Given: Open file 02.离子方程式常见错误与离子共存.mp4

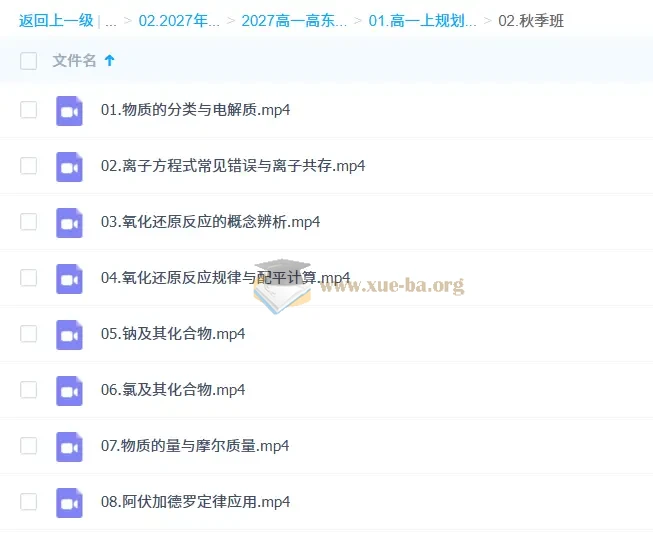Looking at the screenshot, I should (233, 166).
